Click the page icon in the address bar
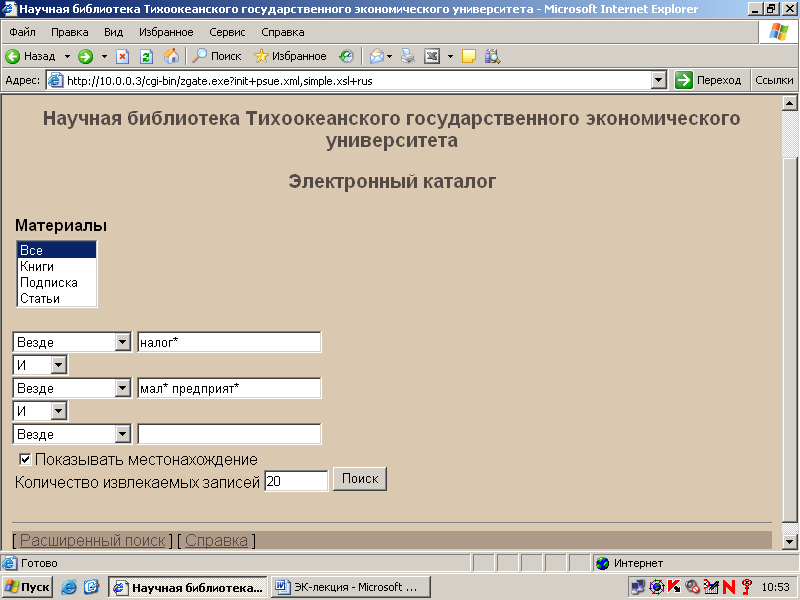 [55, 81]
